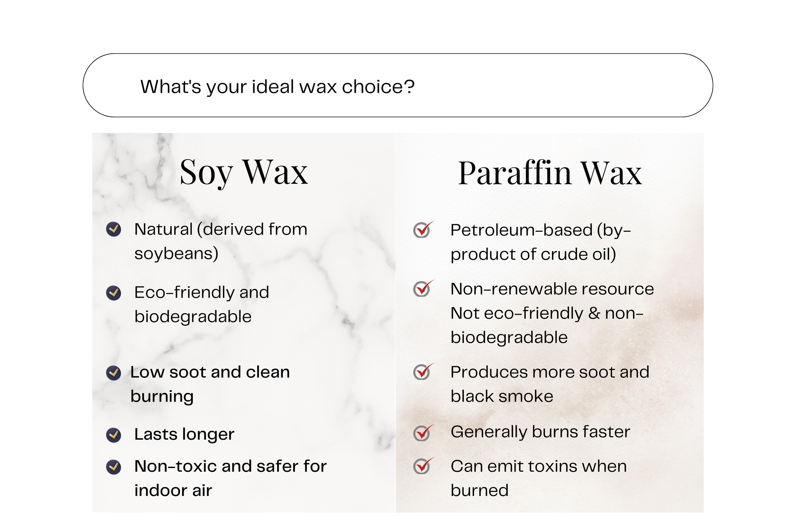Click red checkmark beside 'Petroleum-based'
The image size is (798, 532).
pyautogui.click(x=422, y=230)
